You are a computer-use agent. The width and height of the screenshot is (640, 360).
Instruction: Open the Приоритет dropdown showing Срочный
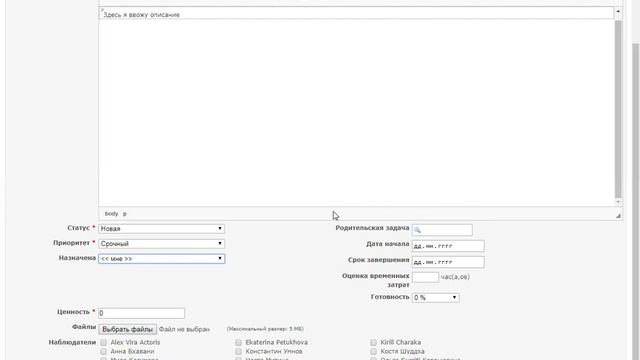tap(162, 244)
